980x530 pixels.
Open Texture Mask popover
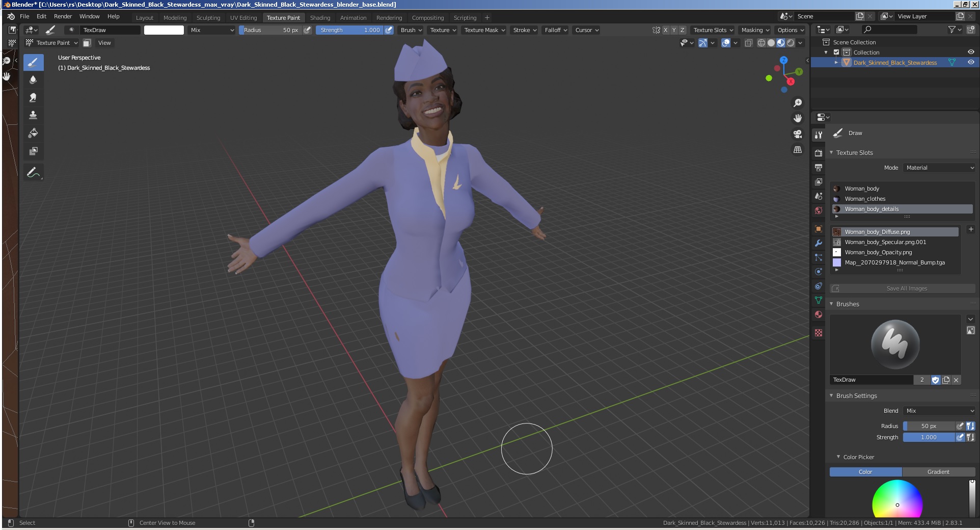click(x=484, y=30)
